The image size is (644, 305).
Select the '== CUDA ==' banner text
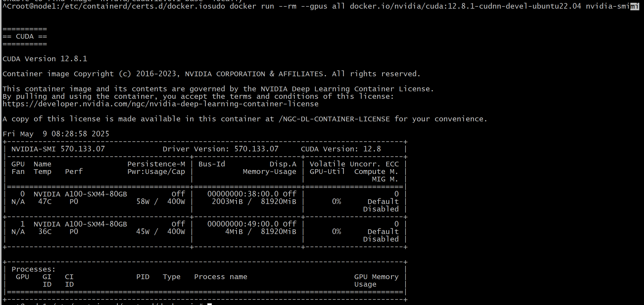click(25, 37)
